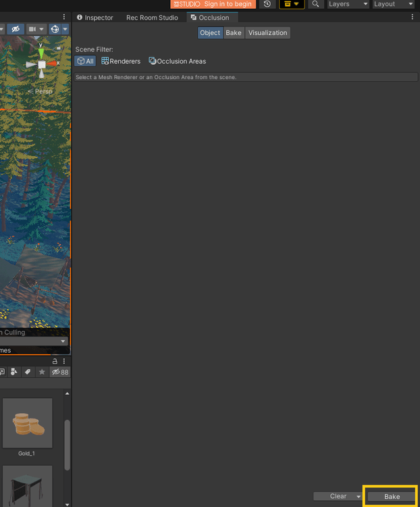
Task: Select the All scene filter
Action: [85, 62]
